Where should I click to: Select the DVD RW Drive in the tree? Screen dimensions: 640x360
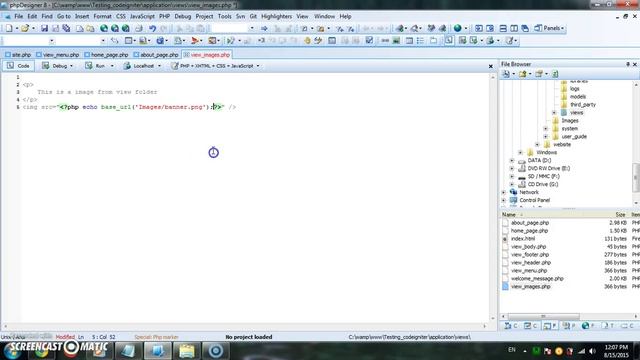coord(548,168)
